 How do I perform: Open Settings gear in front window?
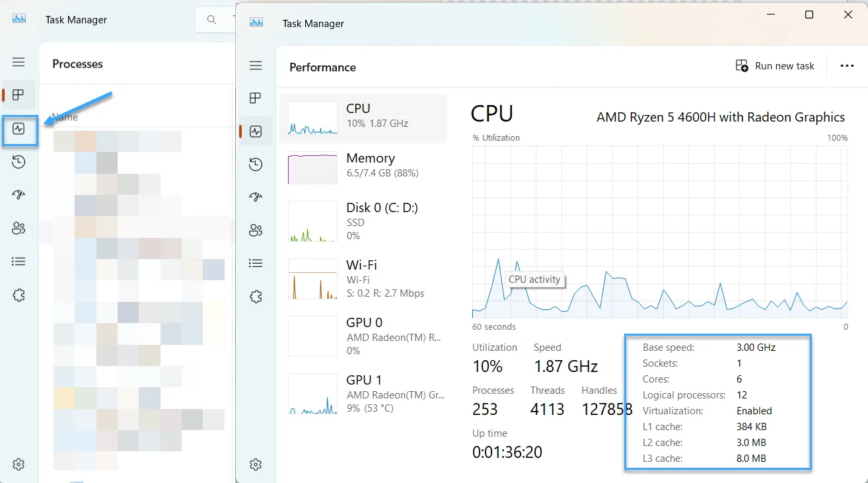256,464
